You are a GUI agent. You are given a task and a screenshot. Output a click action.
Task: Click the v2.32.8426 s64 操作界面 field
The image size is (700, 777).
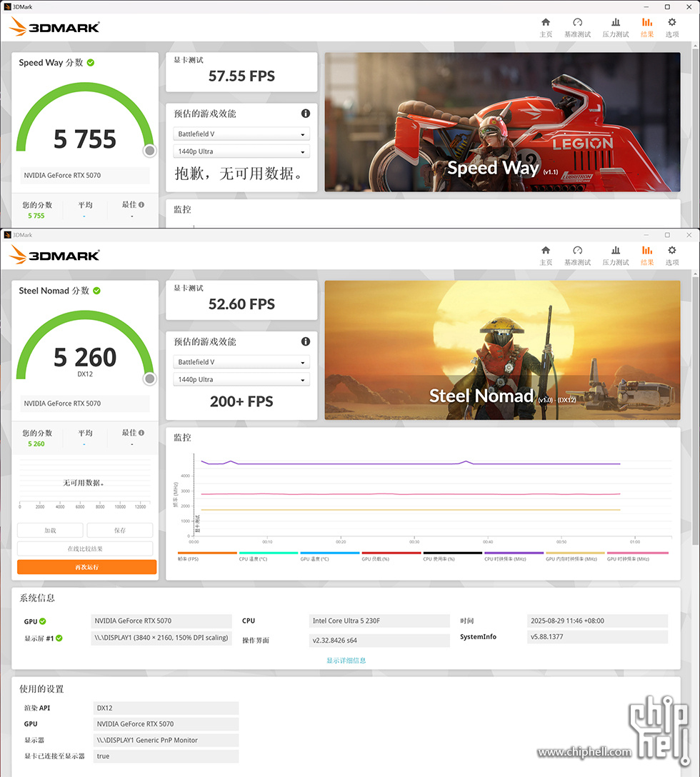pyautogui.click(x=379, y=640)
